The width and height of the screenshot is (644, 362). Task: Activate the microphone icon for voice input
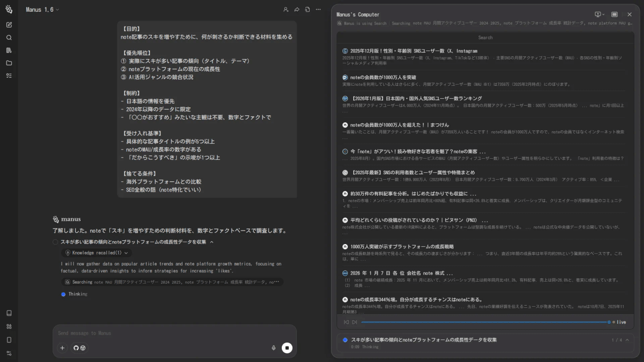[x=274, y=348]
